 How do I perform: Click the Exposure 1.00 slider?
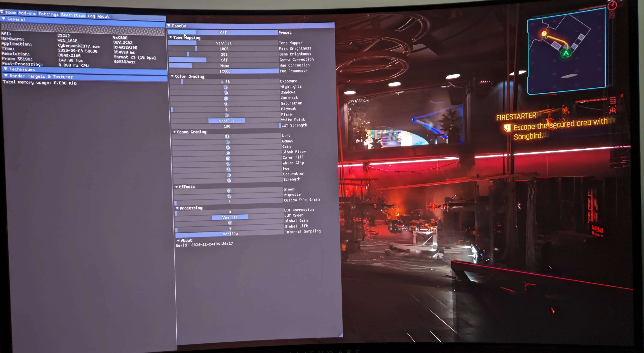pyautogui.click(x=225, y=82)
